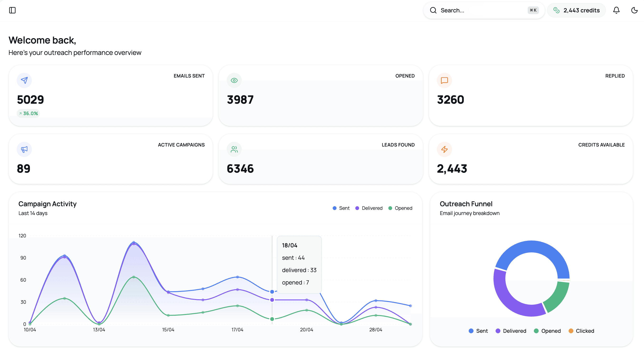Image resolution: width=644 pixels, height=353 pixels.
Task: Click the 20/04 axis label
Action: pos(307,329)
